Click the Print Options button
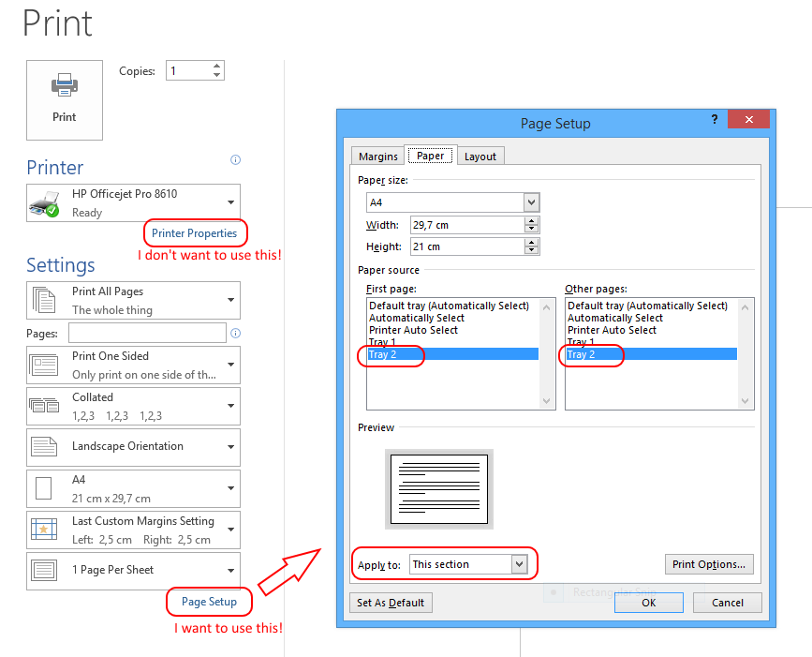 709,564
